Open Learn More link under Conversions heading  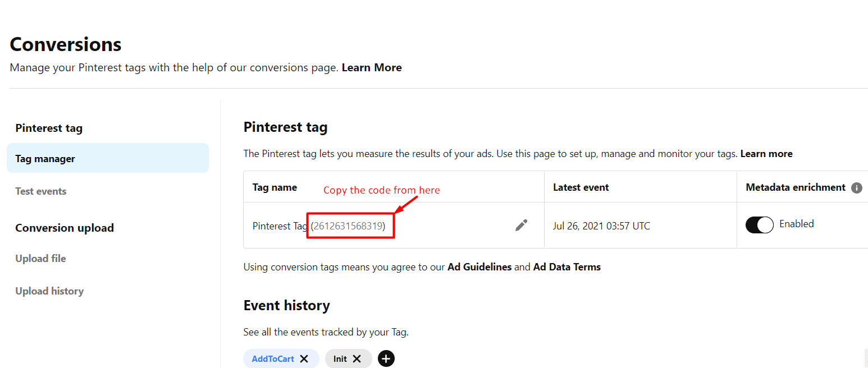372,68
